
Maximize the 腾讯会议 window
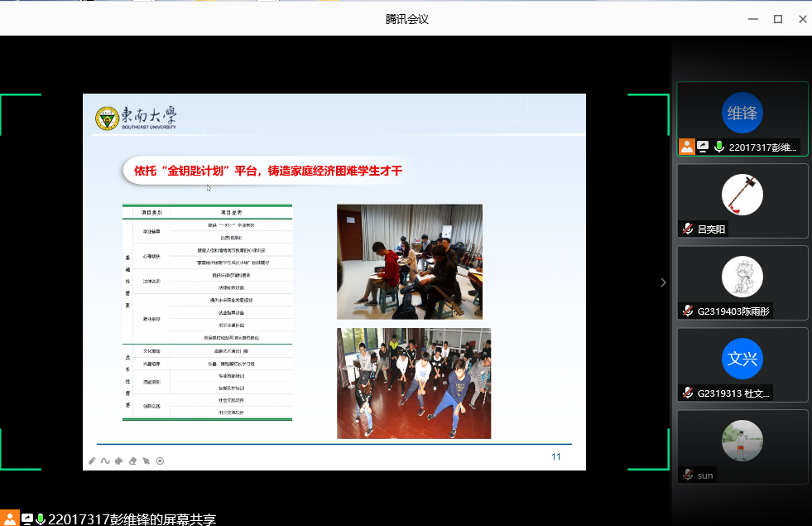point(777,19)
